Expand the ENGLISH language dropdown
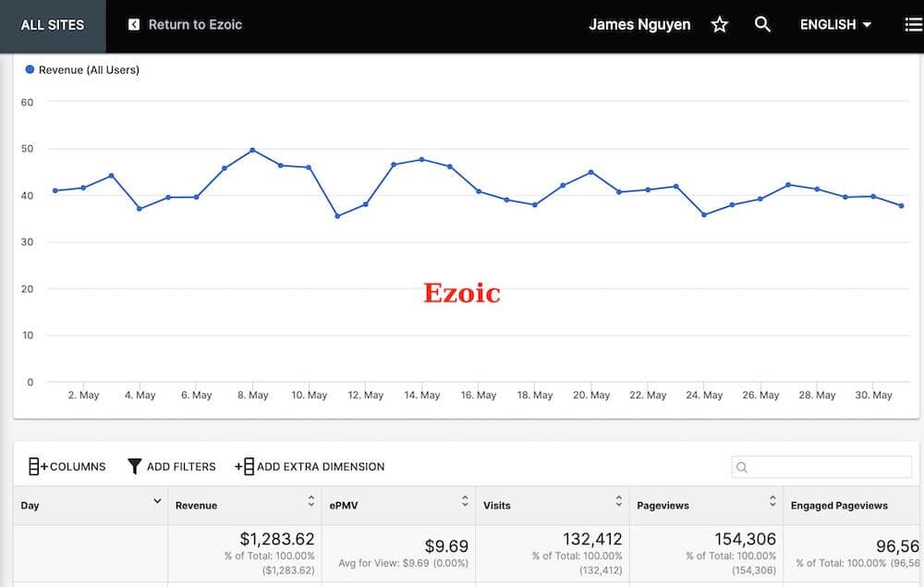The width and height of the screenshot is (924, 587). click(x=835, y=25)
